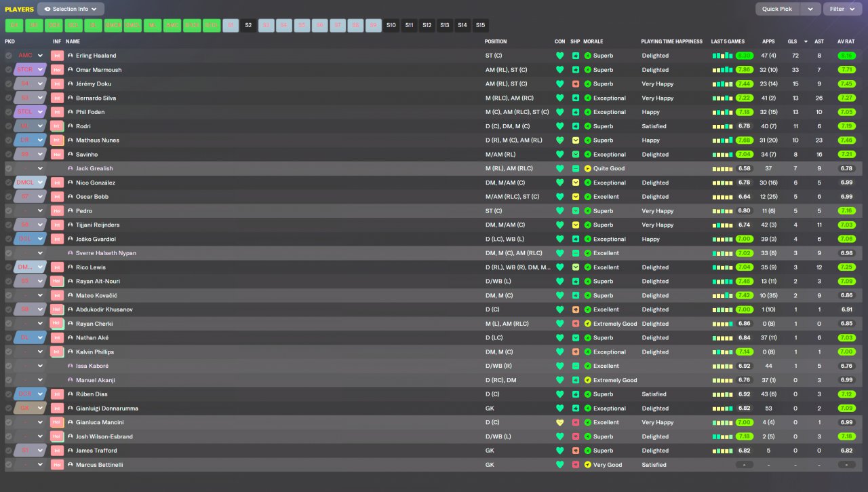
Task: Toggle the picked checkmark for Jack Grealish
Action: point(9,168)
